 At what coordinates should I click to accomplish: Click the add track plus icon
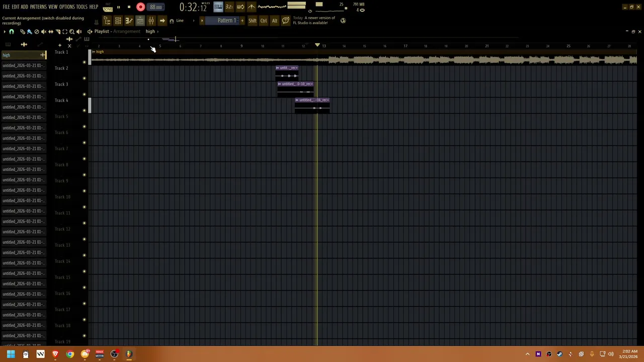click(59, 45)
